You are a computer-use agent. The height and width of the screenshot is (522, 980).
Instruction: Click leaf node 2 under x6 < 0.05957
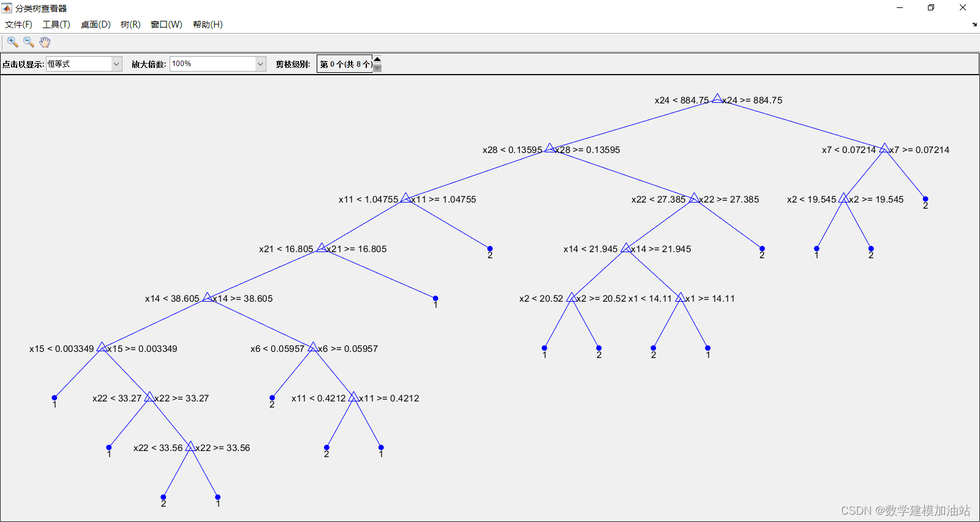(x=272, y=398)
